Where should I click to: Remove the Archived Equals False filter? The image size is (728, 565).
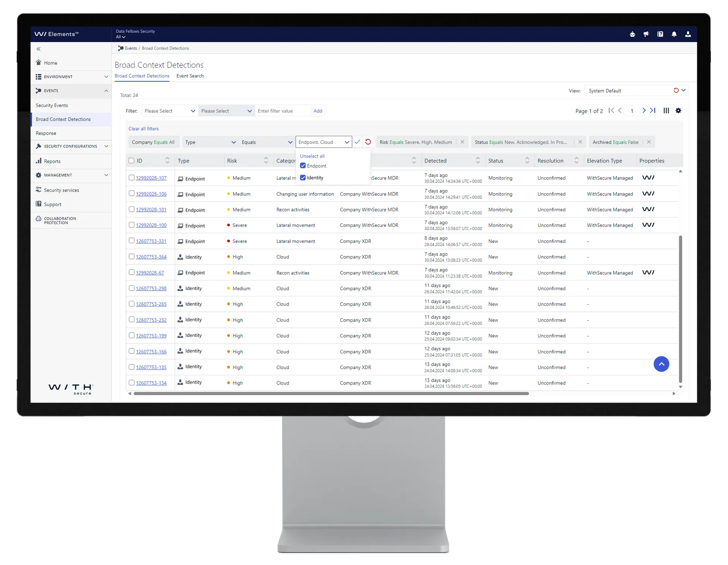(649, 142)
